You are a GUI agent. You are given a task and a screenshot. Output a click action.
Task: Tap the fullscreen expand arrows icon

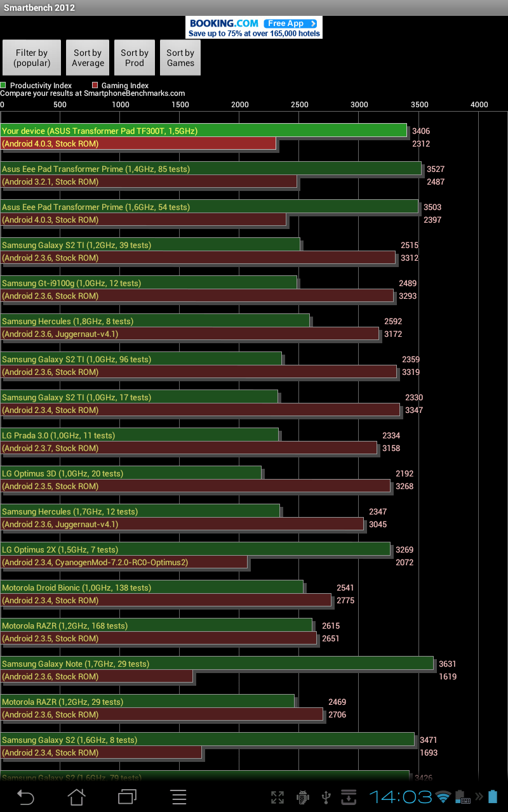pos(277,797)
